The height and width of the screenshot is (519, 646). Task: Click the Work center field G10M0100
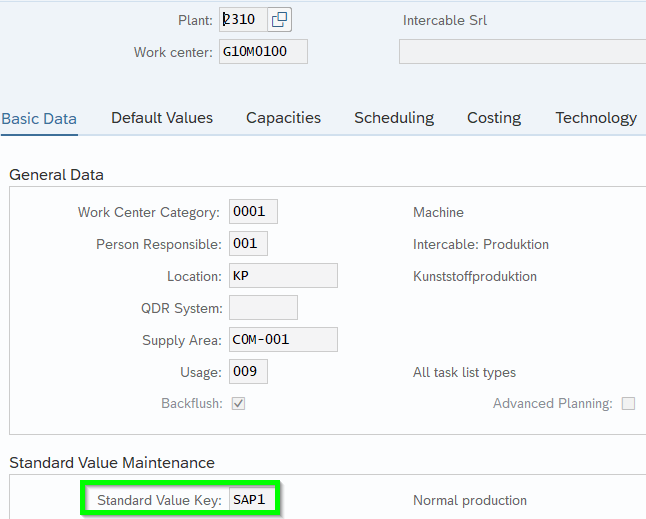pos(263,52)
